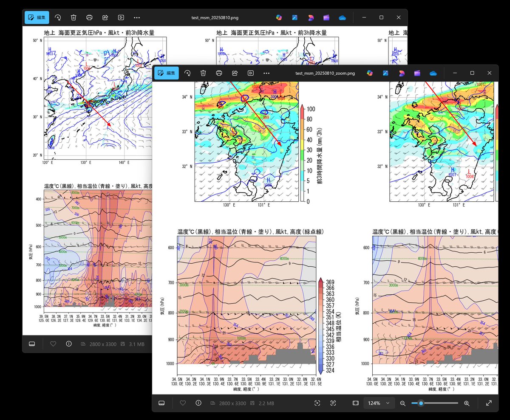Minimize the zoom.png window
This screenshot has width=510, height=420.
pyautogui.click(x=456, y=73)
